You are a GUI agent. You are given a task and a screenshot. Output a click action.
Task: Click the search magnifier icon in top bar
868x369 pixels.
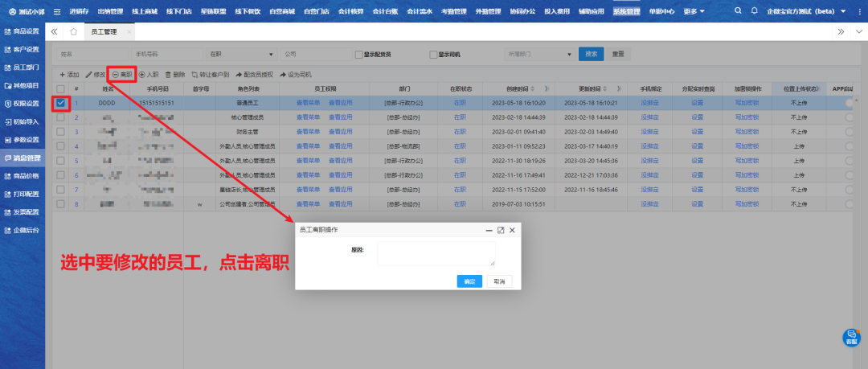tap(739, 11)
